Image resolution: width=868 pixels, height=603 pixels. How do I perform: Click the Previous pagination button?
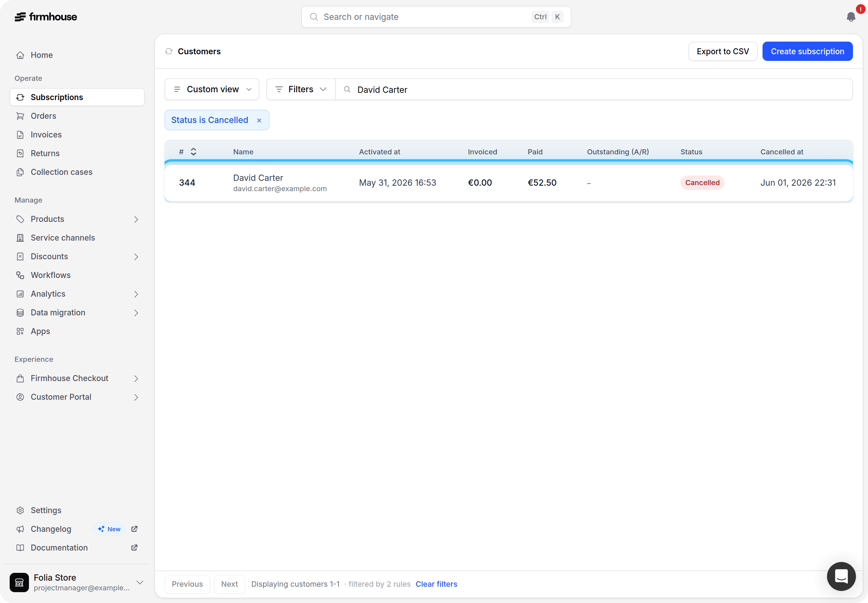(187, 584)
